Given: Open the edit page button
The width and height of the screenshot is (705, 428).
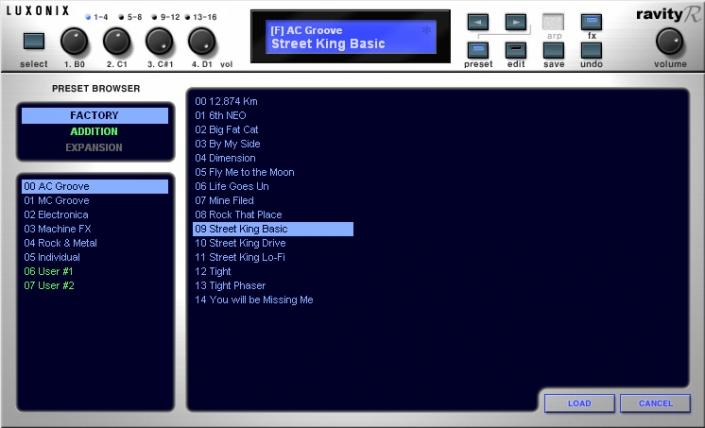Looking at the screenshot, I should pos(515,50).
